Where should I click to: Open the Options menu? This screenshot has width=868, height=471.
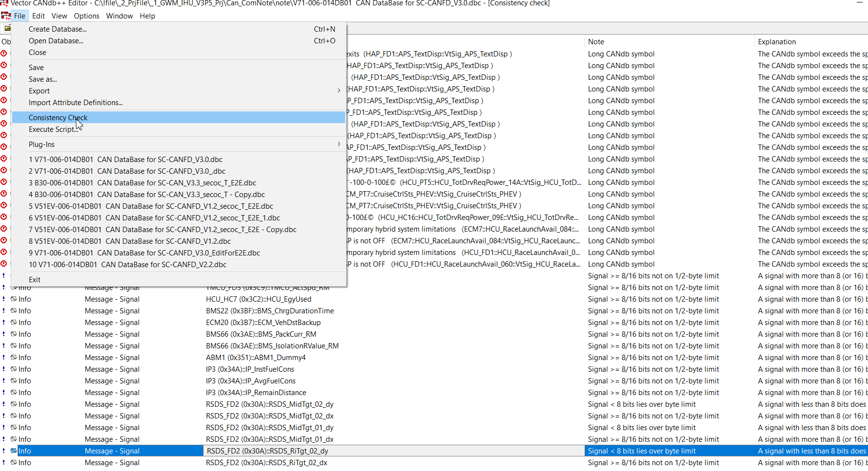[x=86, y=16]
